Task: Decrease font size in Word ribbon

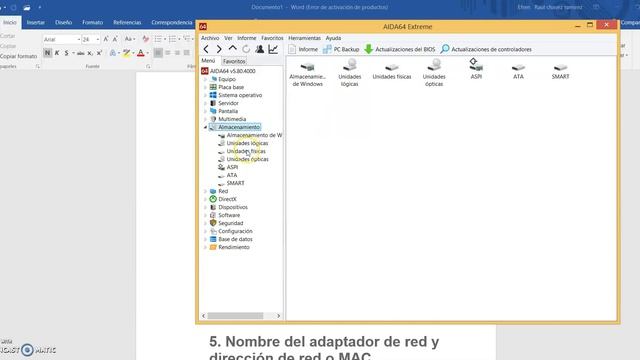Action: [x=115, y=39]
